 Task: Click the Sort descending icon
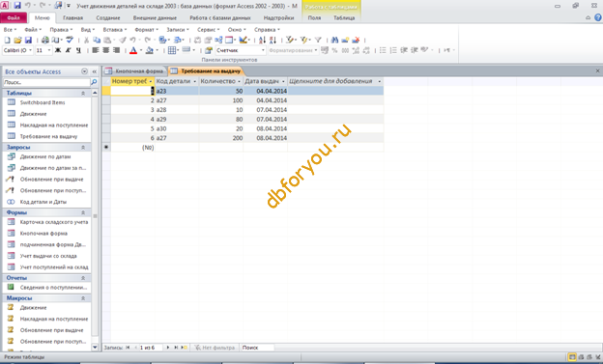[x=273, y=40]
